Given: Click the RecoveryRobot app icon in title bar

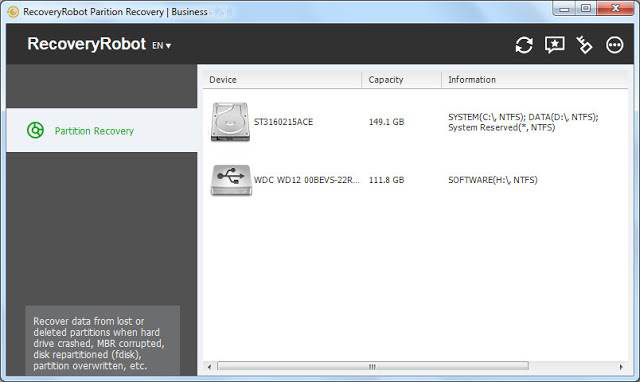Looking at the screenshot, I should click(13, 12).
